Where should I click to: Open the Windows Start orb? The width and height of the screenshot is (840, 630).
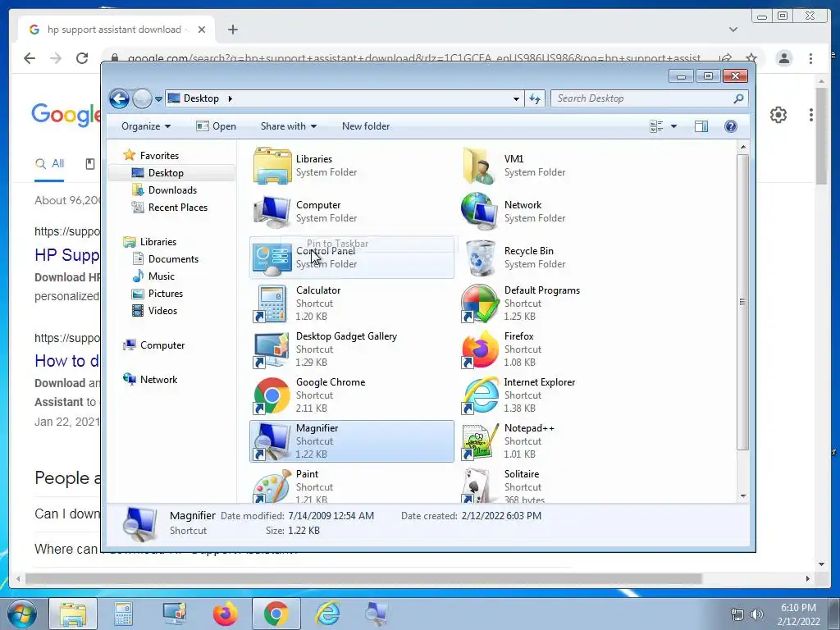(22, 614)
